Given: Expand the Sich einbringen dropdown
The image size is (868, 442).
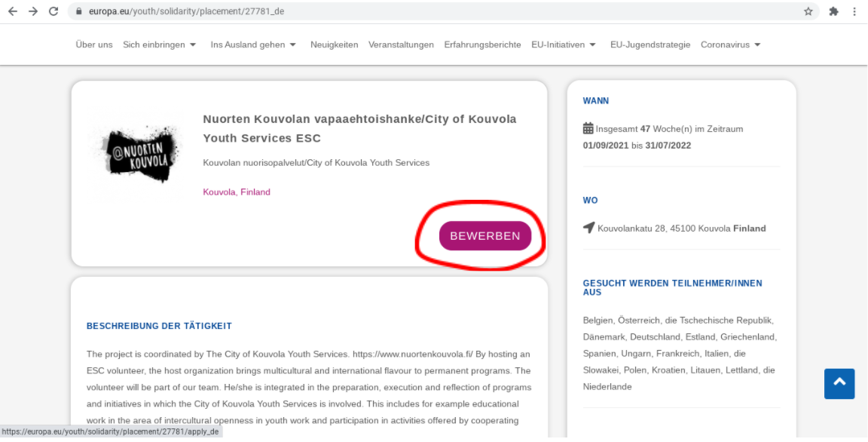Looking at the screenshot, I should (160, 45).
